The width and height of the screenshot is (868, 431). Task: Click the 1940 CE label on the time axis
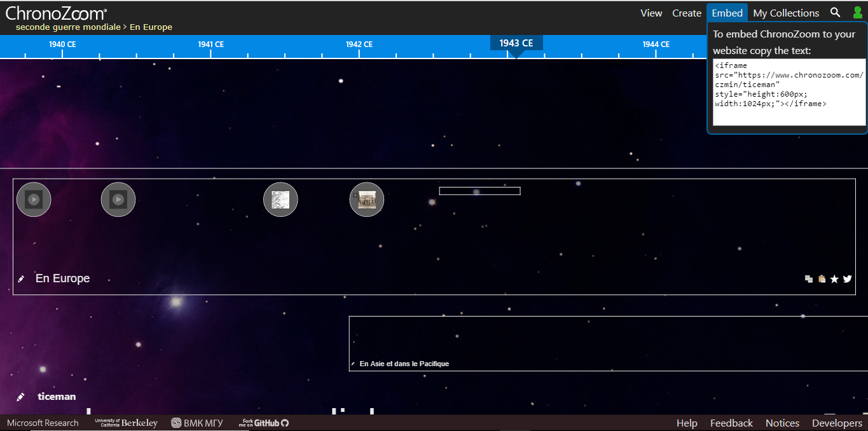point(62,44)
